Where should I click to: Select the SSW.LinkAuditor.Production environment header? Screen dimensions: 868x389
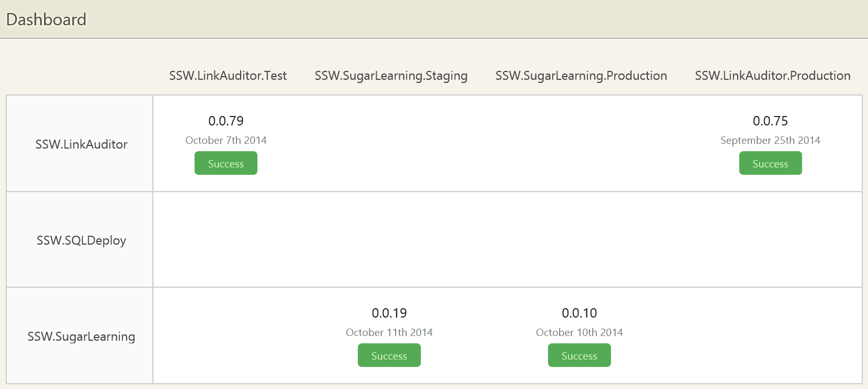coord(772,76)
